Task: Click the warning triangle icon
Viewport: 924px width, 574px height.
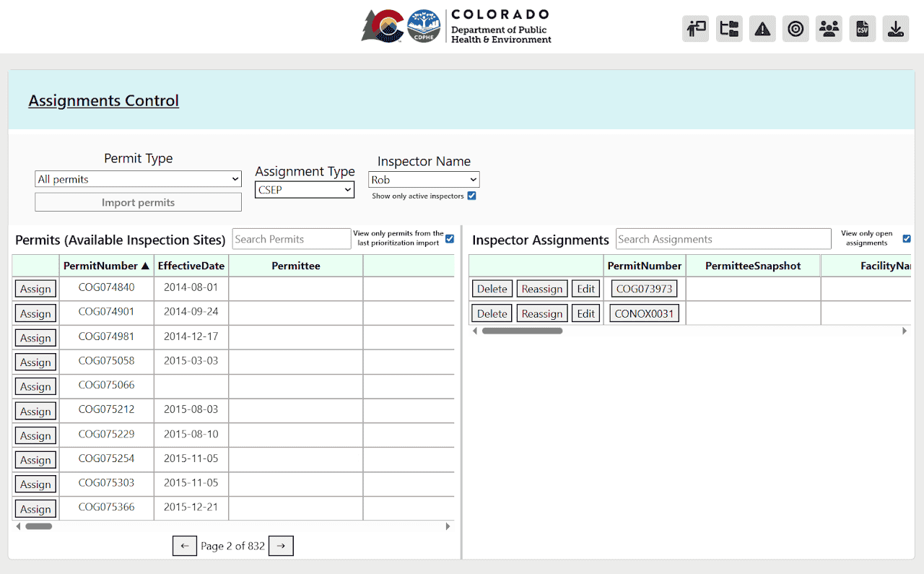Action: pos(762,29)
